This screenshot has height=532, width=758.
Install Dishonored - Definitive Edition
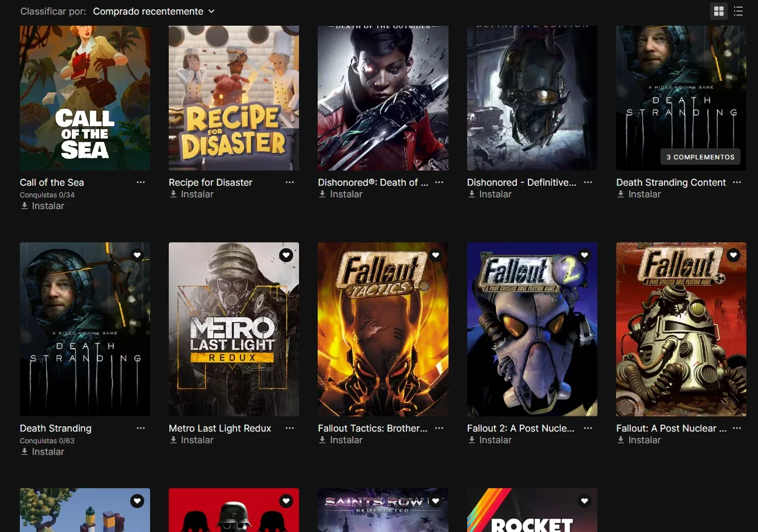pyautogui.click(x=490, y=194)
